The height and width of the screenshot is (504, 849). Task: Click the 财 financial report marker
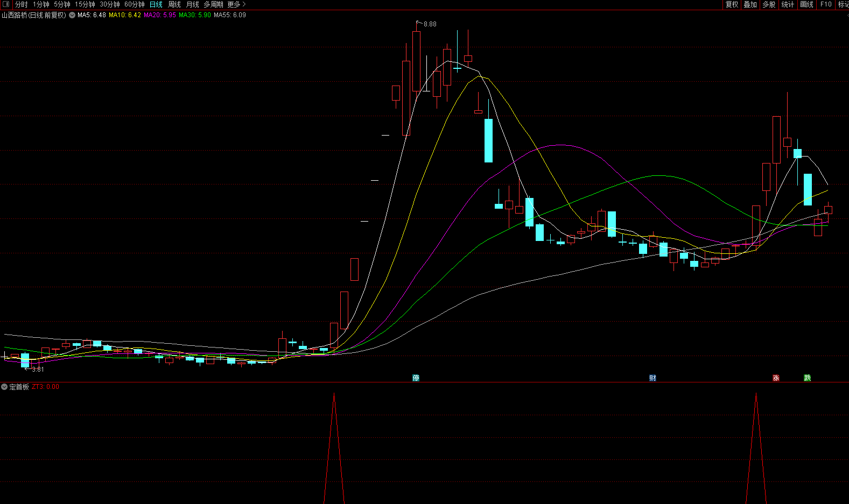[x=652, y=378]
